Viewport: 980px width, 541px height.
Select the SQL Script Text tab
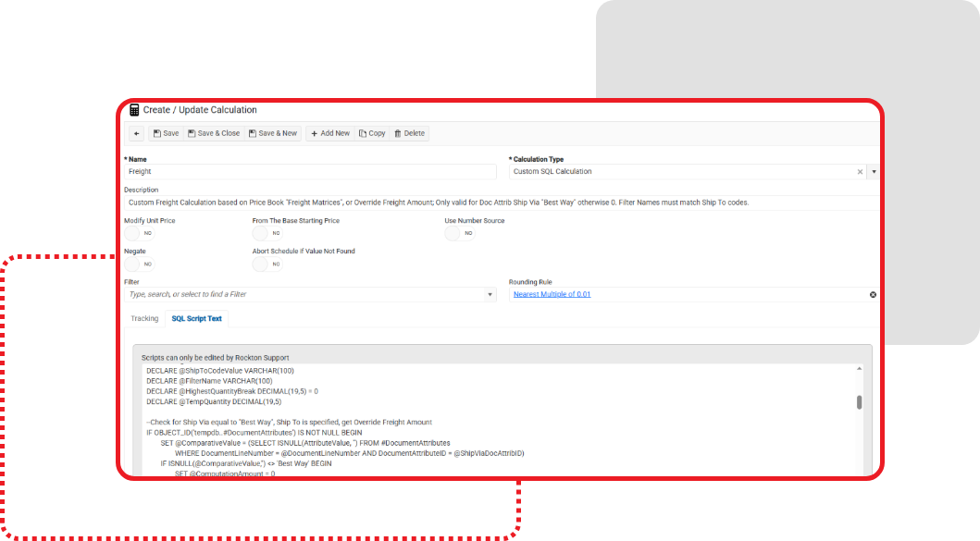tap(196, 318)
